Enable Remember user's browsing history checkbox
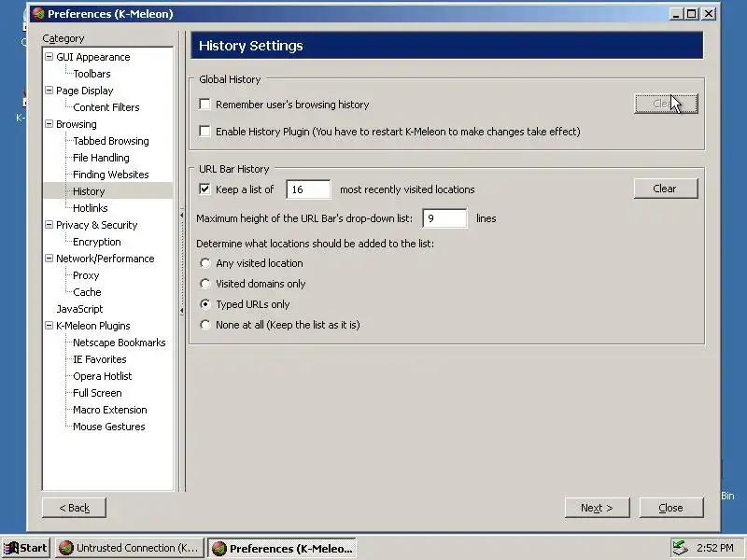Viewport: 747px width, 560px height. click(204, 105)
